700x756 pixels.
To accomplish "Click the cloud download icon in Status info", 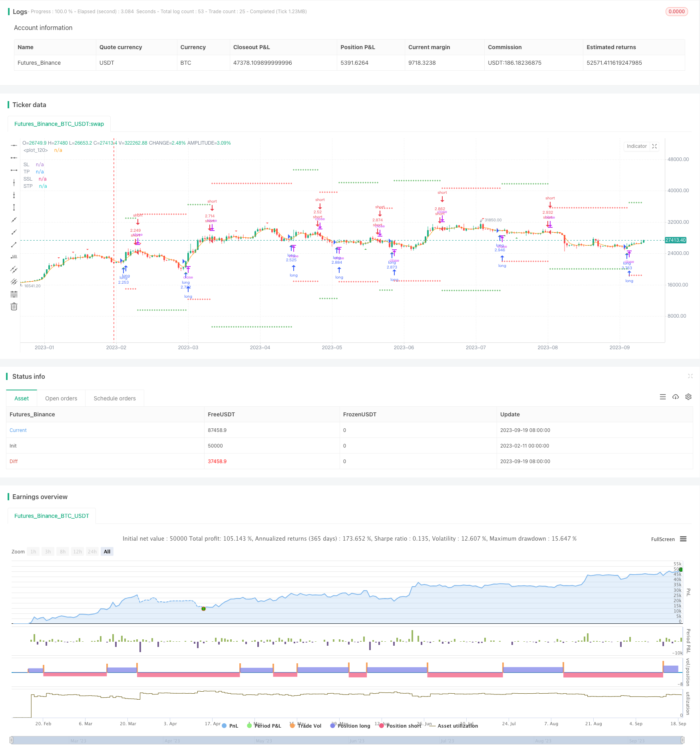I will click(x=676, y=397).
